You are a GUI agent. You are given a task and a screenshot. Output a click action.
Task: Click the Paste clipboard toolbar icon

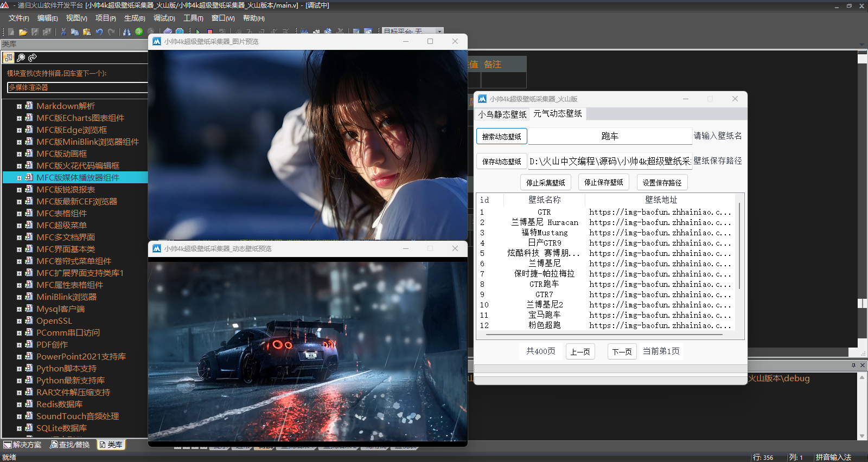pyautogui.click(x=87, y=32)
